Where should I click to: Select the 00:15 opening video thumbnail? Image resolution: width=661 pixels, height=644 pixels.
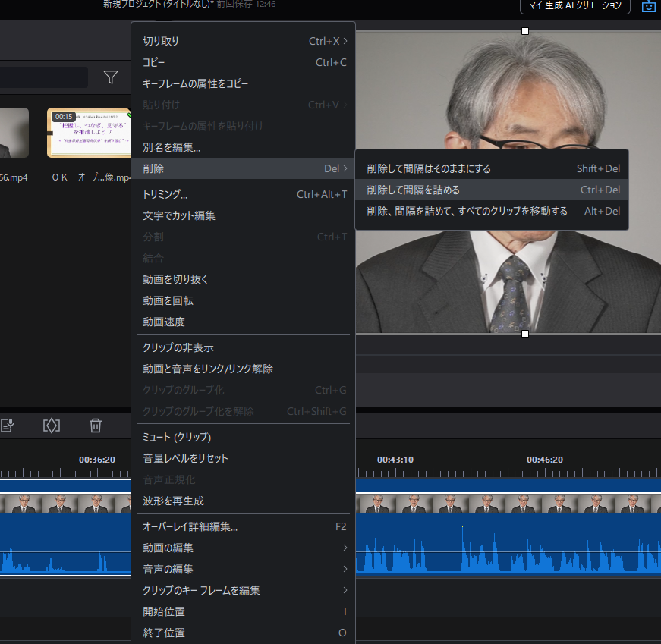[x=90, y=132]
